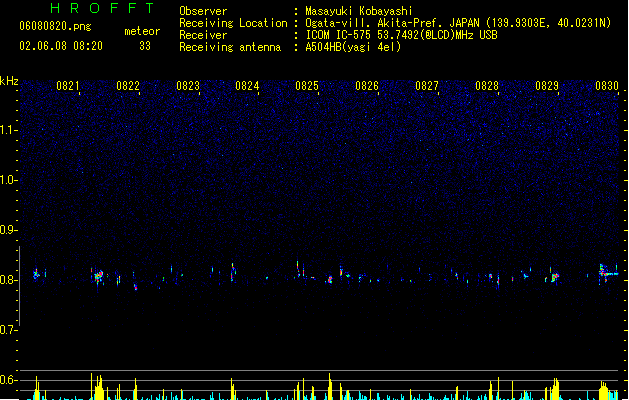
Task: Click the 0823 time marker
Action: click(188, 86)
